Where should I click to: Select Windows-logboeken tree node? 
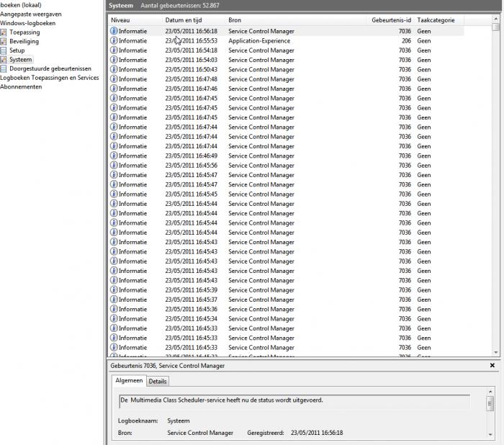27,23
